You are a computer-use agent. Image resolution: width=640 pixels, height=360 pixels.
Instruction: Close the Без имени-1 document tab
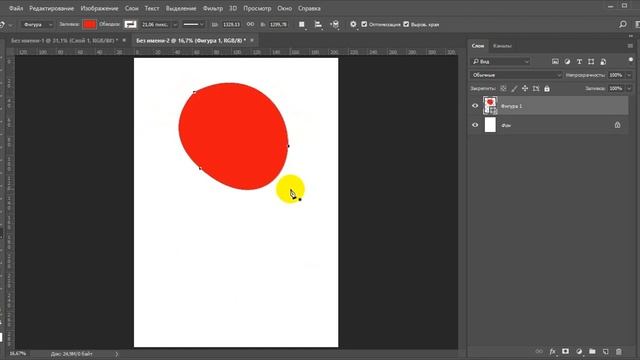click(124, 40)
